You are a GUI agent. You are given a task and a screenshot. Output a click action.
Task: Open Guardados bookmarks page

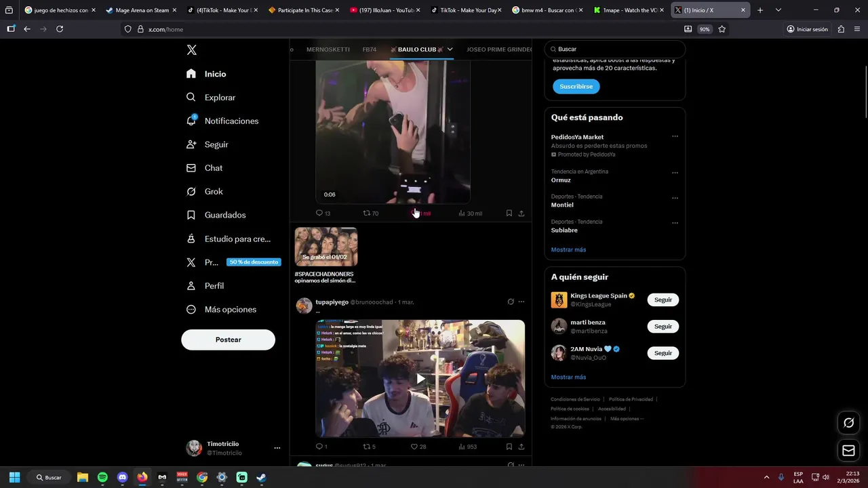click(216, 215)
